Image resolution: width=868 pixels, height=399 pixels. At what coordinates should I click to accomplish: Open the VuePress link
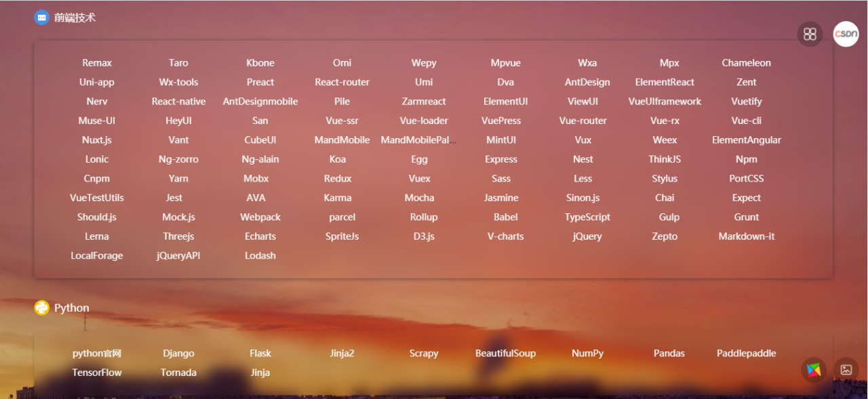(501, 121)
